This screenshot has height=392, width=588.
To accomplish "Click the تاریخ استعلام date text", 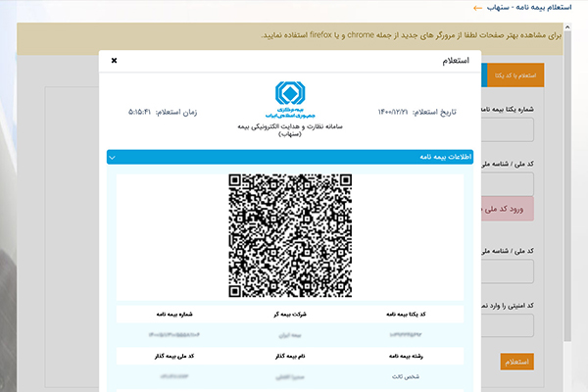I will pos(417,112).
